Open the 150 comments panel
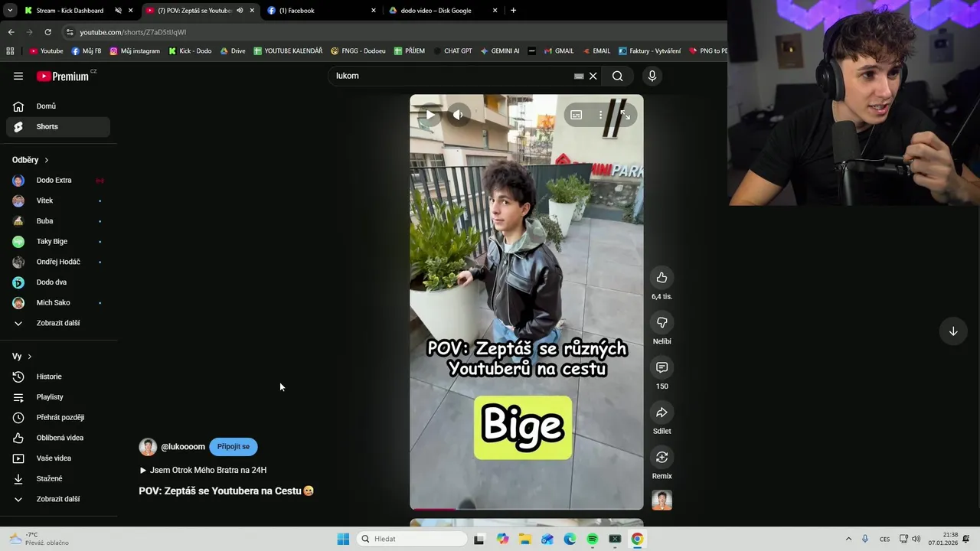 (x=662, y=367)
